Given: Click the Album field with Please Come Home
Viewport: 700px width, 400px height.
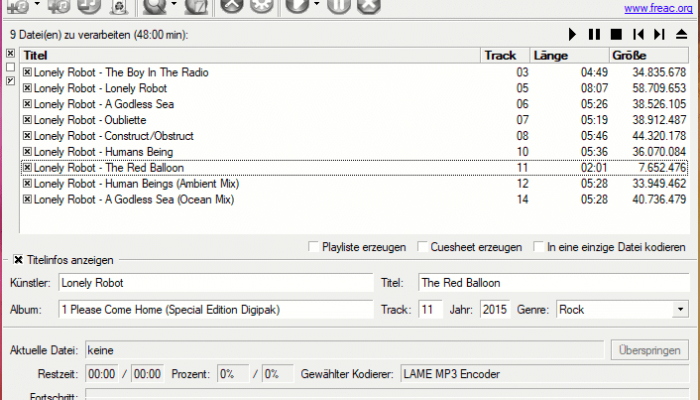Looking at the screenshot, I should pos(216,309).
